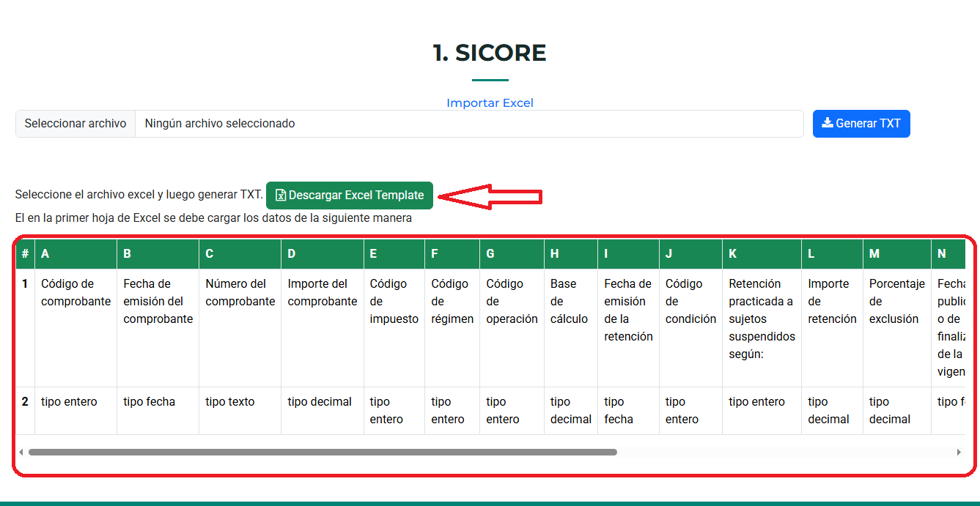Click 'tipo fecha' under column I
Image resolution: width=980 pixels, height=506 pixels.
point(628,411)
